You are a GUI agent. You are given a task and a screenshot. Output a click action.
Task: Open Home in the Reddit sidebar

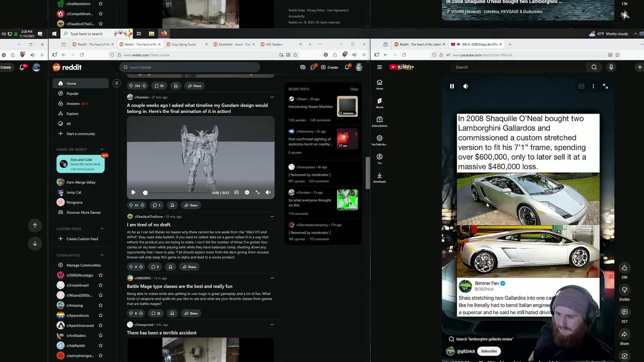click(80, 83)
